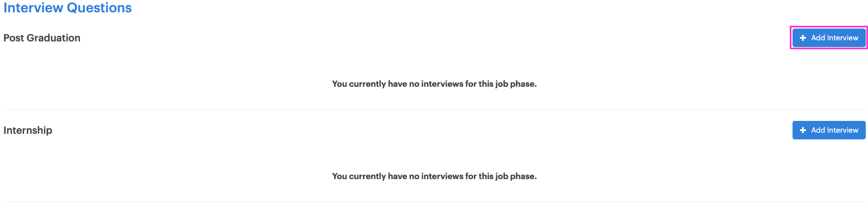This screenshot has height=206, width=868.
Task: Select the Post Graduation section title
Action: [42, 38]
